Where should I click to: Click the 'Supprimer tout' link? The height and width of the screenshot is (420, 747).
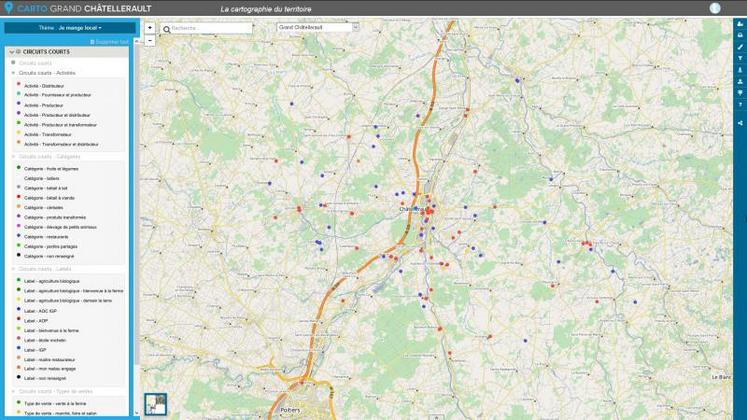pos(110,42)
